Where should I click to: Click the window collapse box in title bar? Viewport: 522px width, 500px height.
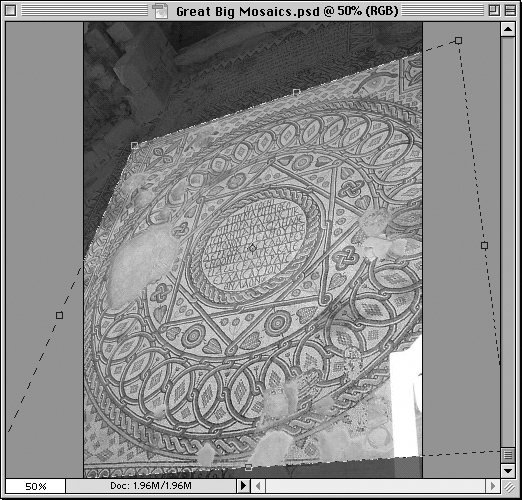click(510, 11)
